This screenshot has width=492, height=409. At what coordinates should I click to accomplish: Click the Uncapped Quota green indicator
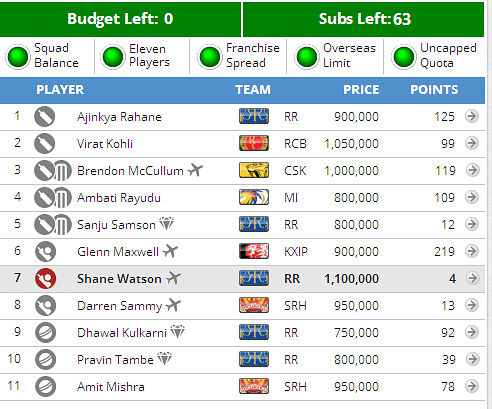coord(404,57)
